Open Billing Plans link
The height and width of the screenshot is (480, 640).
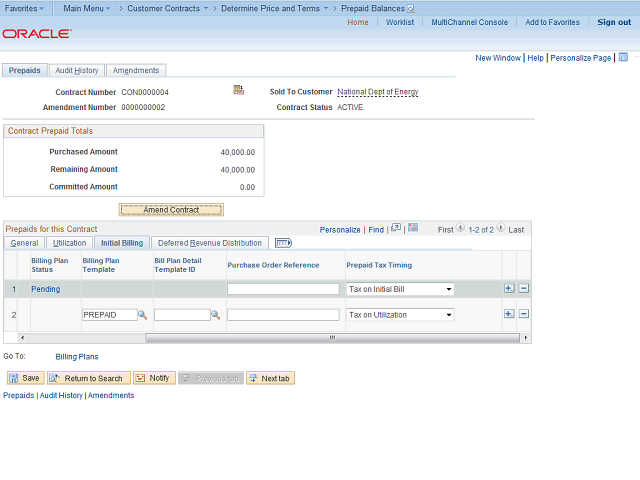pos(77,357)
